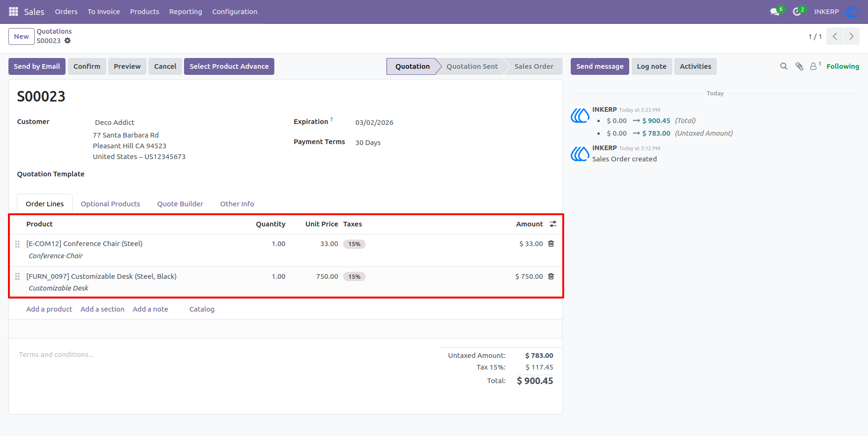Open the gear actions menu beside S00023
The width and height of the screenshot is (868, 436).
pyautogui.click(x=67, y=41)
